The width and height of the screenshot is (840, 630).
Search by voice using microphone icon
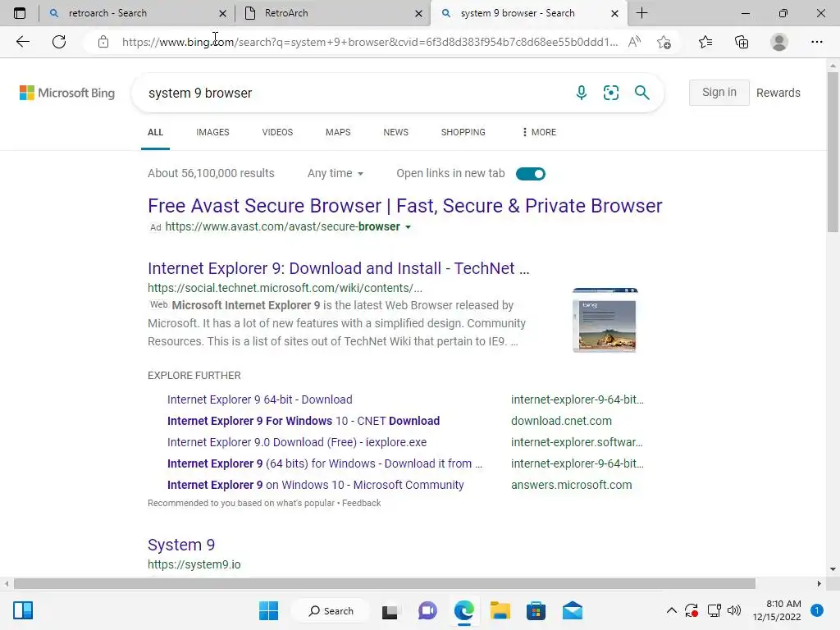pos(582,93)
